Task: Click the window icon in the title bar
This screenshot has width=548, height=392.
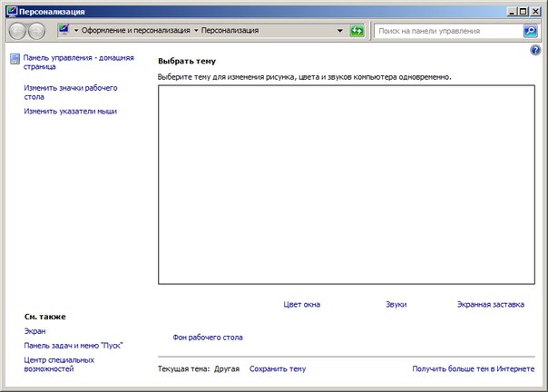Action: coord(10,11)
